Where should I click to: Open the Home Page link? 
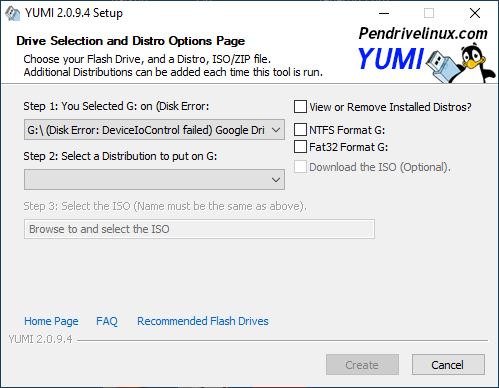point(51,321)
